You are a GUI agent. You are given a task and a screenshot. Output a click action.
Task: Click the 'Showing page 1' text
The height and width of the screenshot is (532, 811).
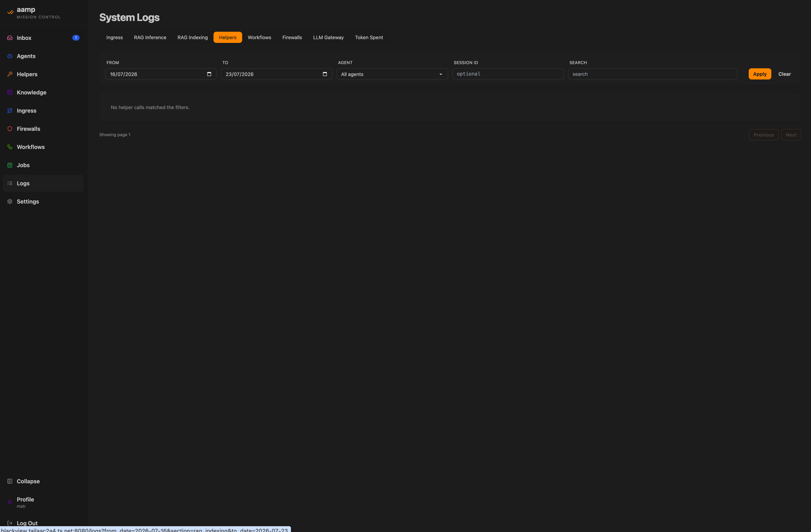click(x=115, y=135)
